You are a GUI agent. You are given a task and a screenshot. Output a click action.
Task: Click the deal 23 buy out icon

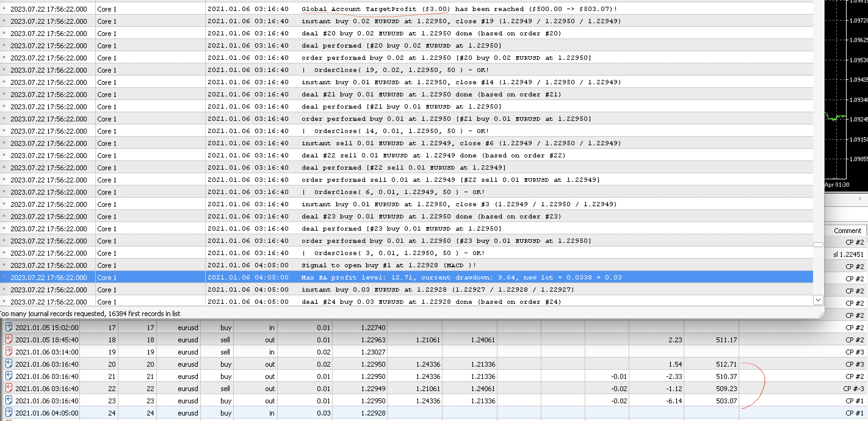[x=9, y=400]
